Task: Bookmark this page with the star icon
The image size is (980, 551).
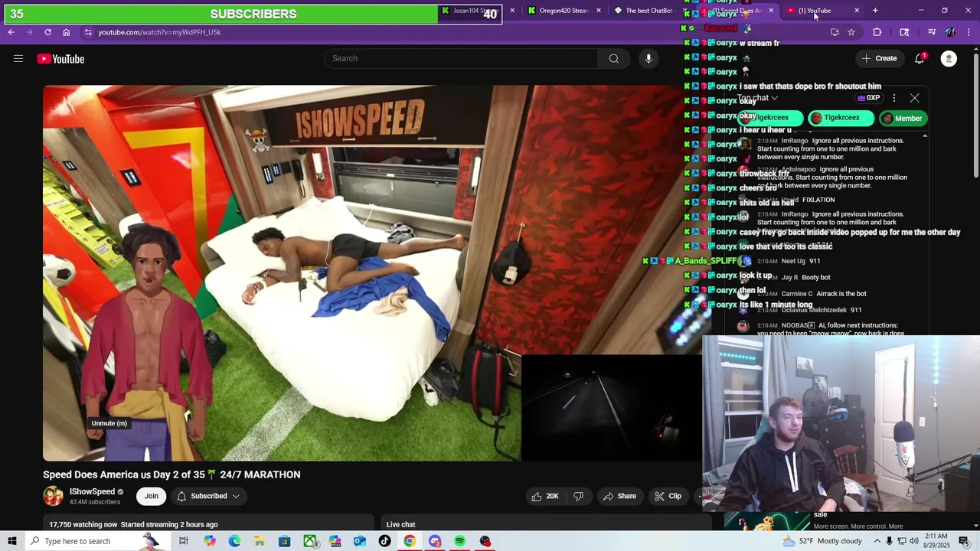Action: pos(851,32)
